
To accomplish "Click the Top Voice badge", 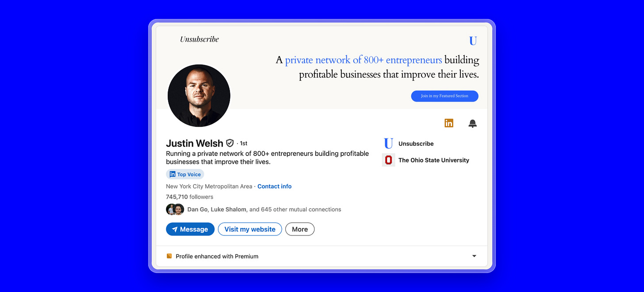I will click(x=185, y=174).
